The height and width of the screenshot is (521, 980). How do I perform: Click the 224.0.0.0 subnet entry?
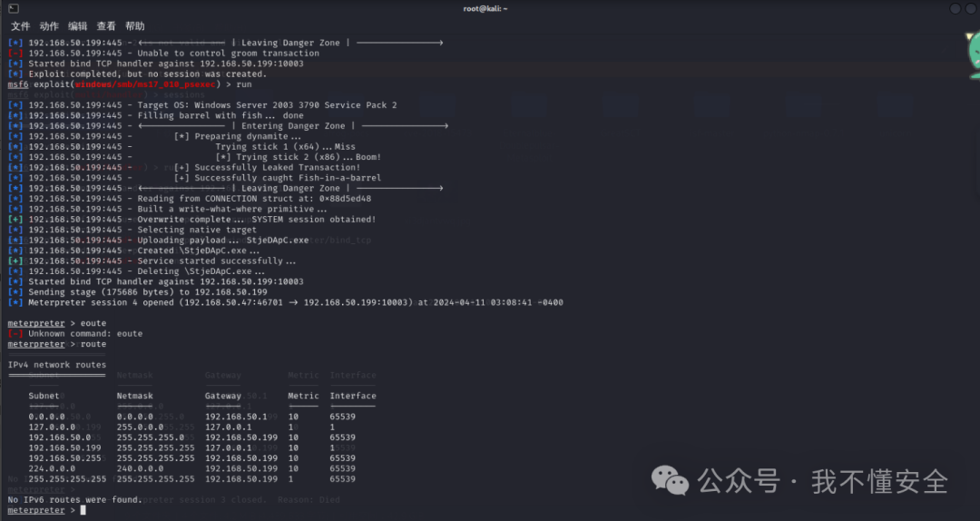tap(52, 468)
